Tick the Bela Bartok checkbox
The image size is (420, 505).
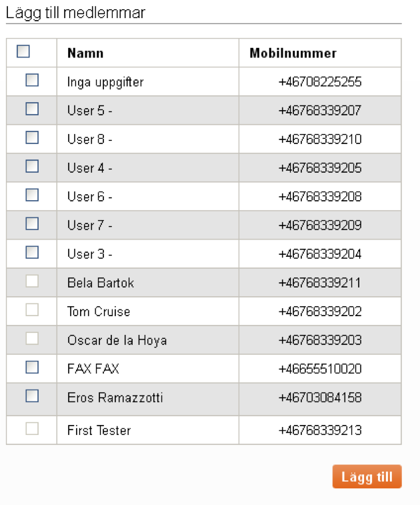(32, 281)
